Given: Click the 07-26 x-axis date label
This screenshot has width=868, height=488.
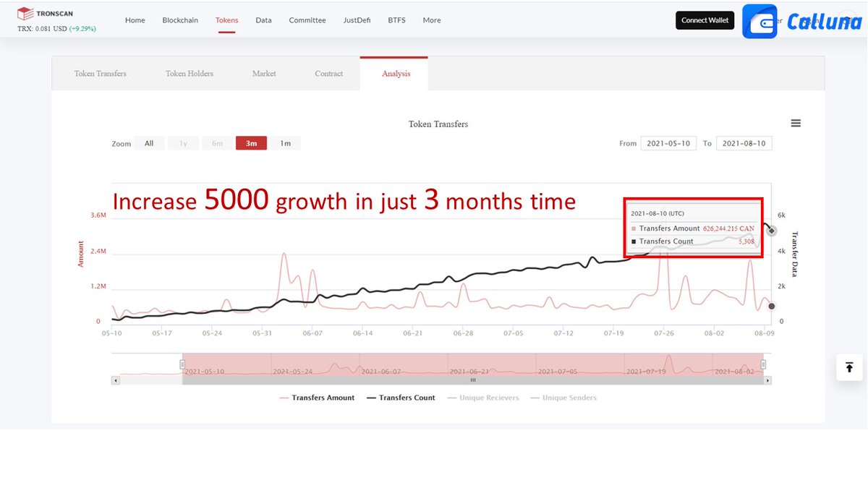Looking at the screenshot, I should [x=664, y=333].
